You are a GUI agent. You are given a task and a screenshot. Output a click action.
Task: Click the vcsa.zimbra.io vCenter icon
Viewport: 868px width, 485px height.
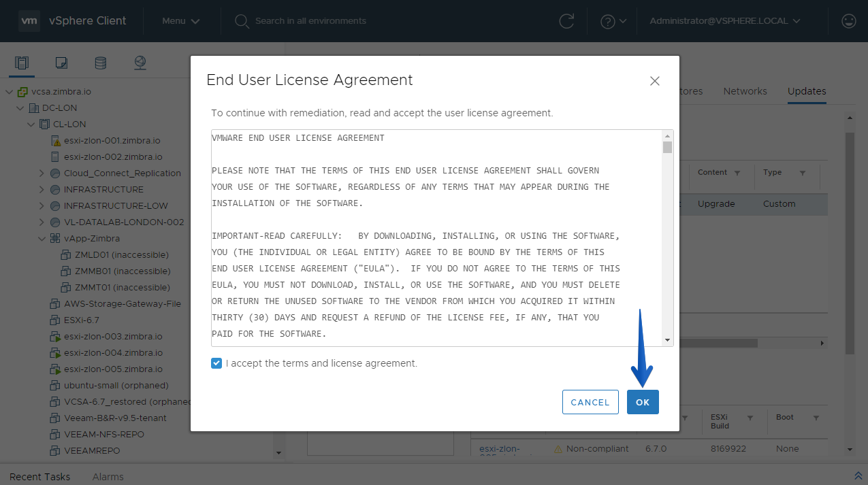tap(23, 92)
